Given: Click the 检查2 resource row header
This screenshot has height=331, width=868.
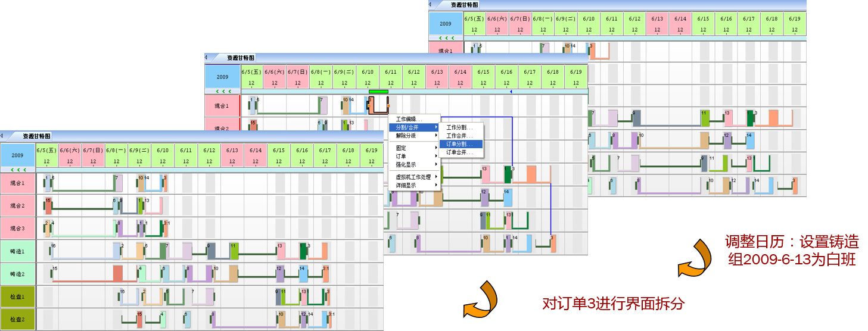Looking at the screenshot, I should tap(18, 319).
